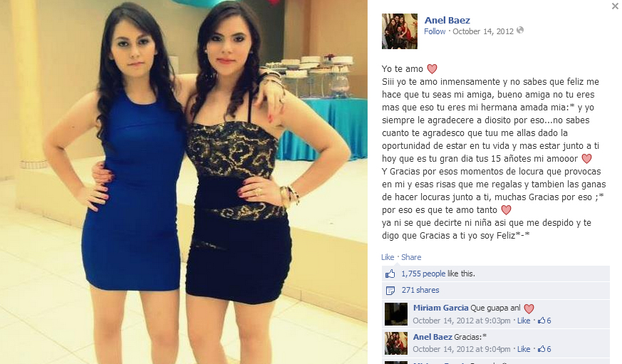The height and width of the screenshot is (364, 622).
Task: Visit Miriam Garcia's profile name link
Action: point(441,308)
